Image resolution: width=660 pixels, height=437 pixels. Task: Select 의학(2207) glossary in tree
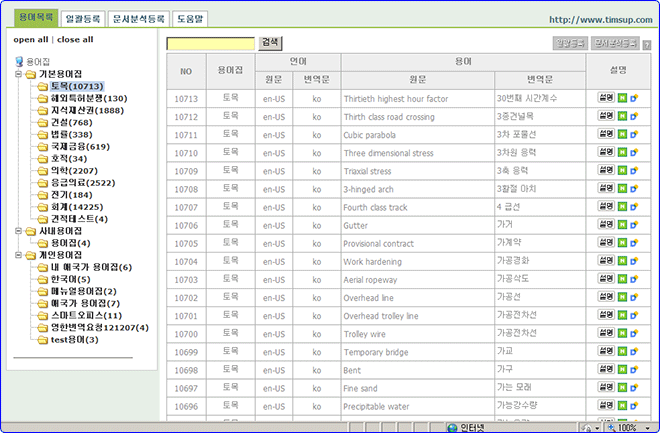click(x=74, y=171)
